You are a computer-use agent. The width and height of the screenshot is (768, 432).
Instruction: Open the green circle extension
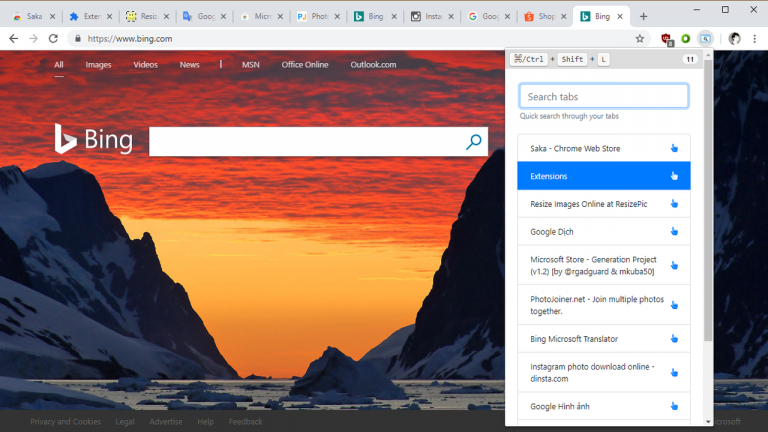(x=686, y=39)
